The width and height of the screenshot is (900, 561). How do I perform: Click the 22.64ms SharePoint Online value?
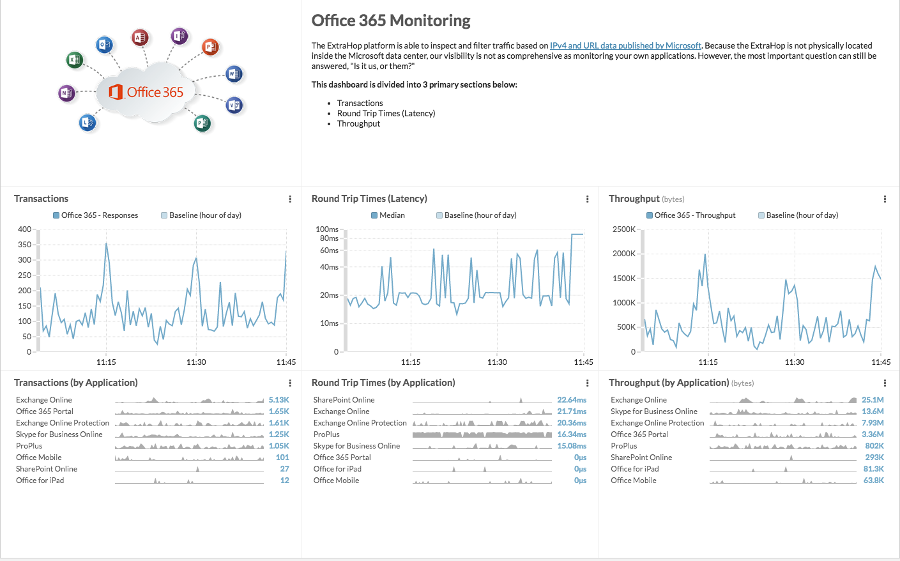572,400
